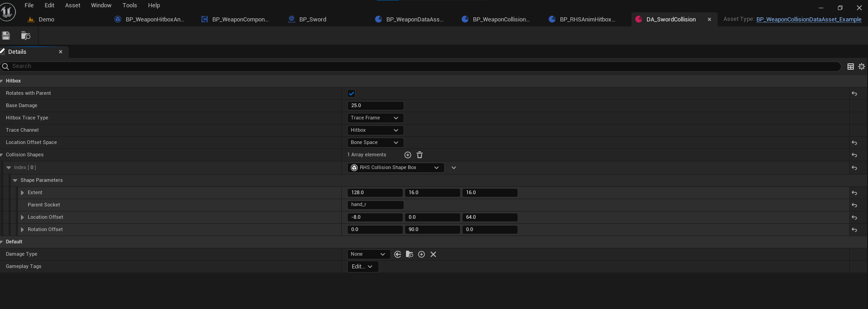This screenshot has height=309, width=868.
Task: Open the Tools menu
Action: point(130,5)
